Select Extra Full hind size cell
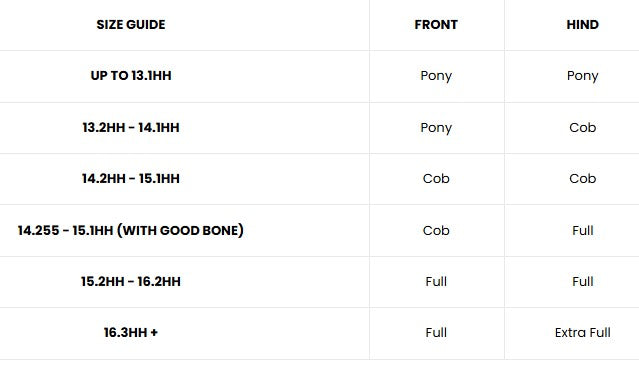The image size is (639, 373). [x=582, y=332]
